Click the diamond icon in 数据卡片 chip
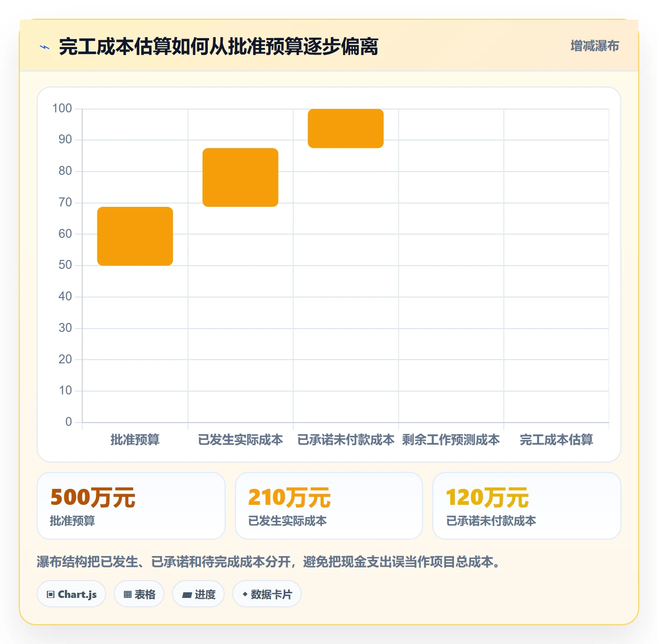This screenshot has width=658, height=644. 245,594
